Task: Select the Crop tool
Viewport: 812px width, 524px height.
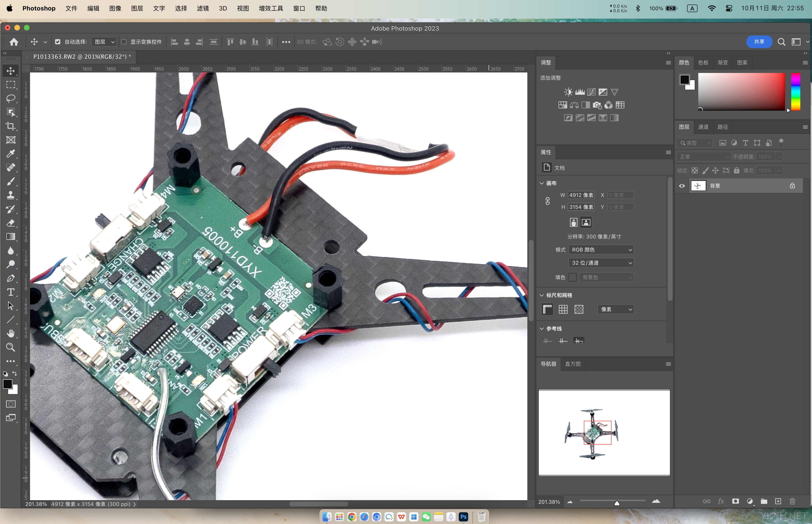Action: [11, 126]
